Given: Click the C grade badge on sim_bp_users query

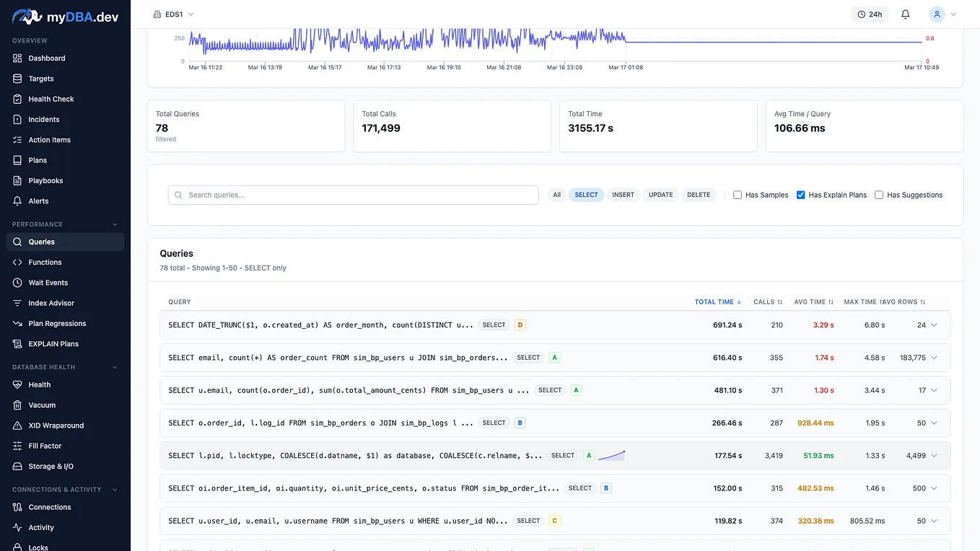Looking at the screenshot, I should click(x=554, y=521).
